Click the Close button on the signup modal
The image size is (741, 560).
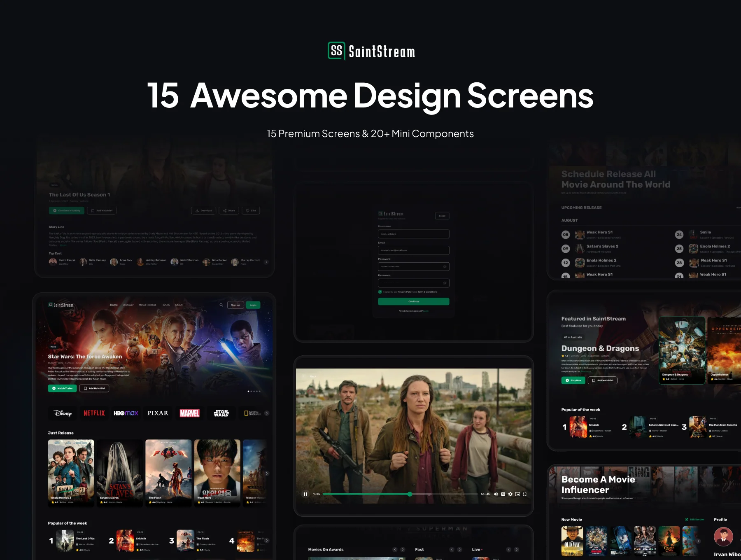click(442, 216)
